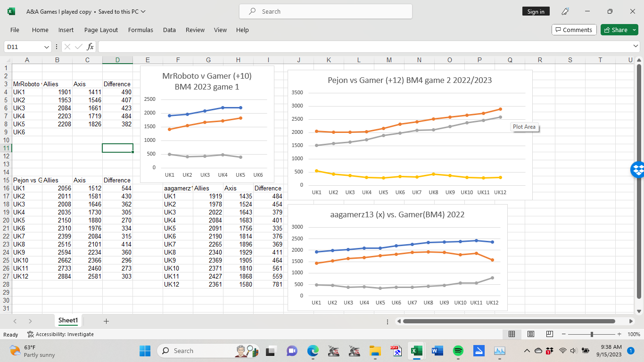Open the Review tab
This screenshot has width=644, height=362.
click(195, 30)
